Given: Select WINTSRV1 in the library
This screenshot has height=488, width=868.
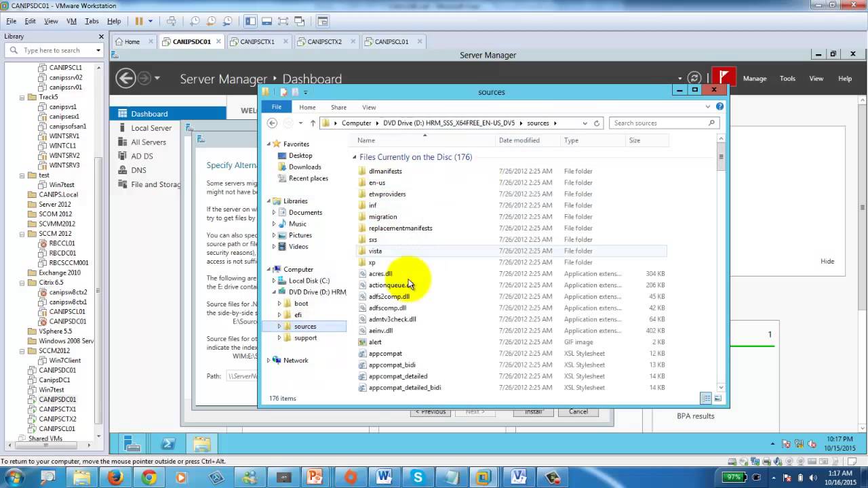Looking at the screenshot, I should (x=64, y=136).
